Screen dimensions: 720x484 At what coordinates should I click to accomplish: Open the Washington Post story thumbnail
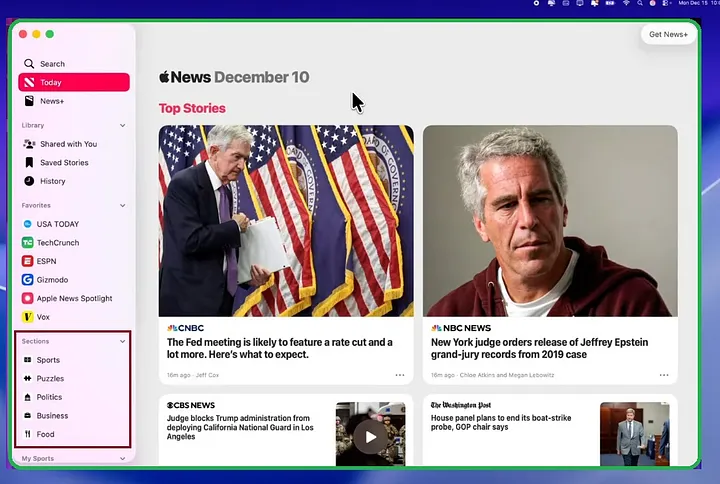coord(635,434)
